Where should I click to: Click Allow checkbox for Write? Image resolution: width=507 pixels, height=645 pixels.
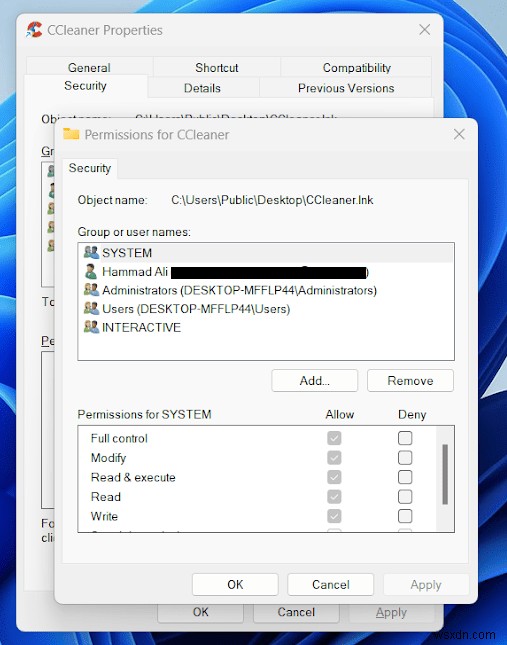334,516
